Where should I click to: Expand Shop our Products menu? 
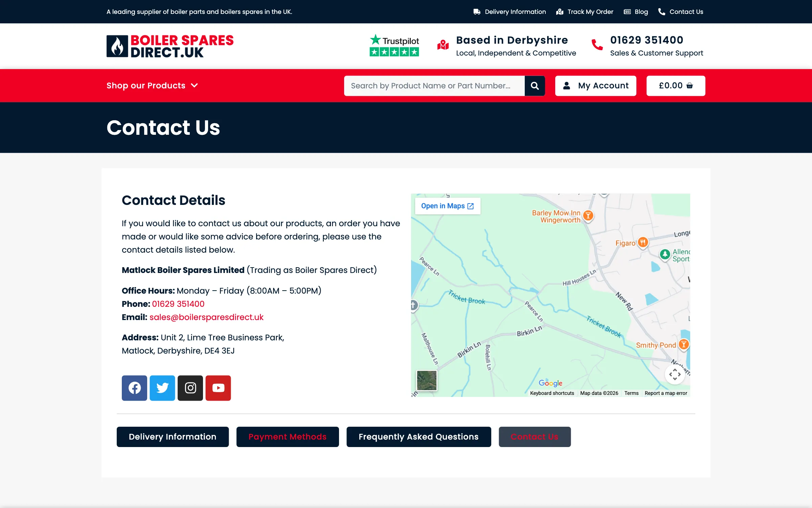point(152,86)
